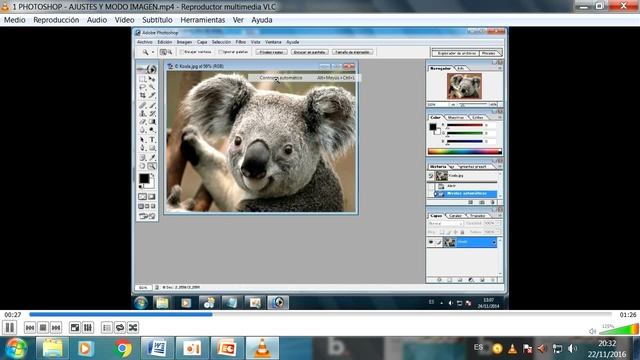Open the Ver menu in VLC
Screen dimensions: 640x360
click(x=238, y=20)
